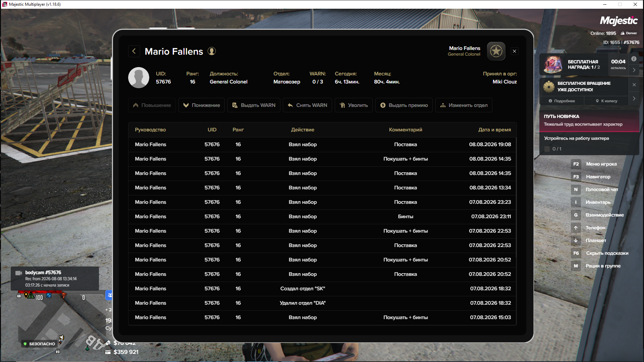Go back using the left arrow button
644x362 pixels.
coord(134,51)
